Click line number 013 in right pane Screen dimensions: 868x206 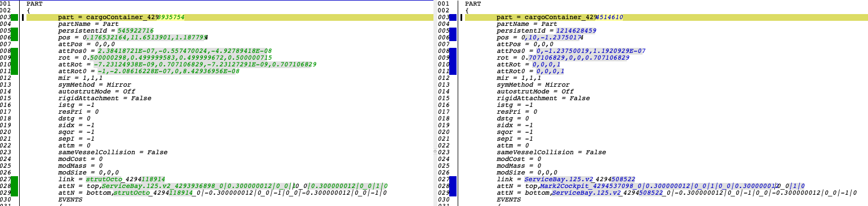pyautogui.click(x=444, y=84)
